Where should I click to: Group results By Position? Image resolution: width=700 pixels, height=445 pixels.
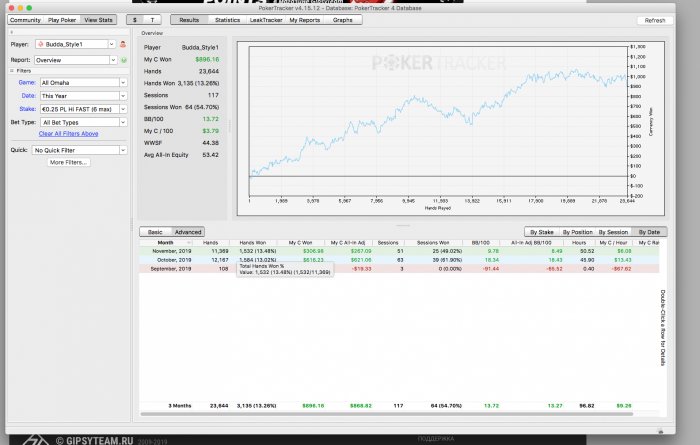[577, 232]
